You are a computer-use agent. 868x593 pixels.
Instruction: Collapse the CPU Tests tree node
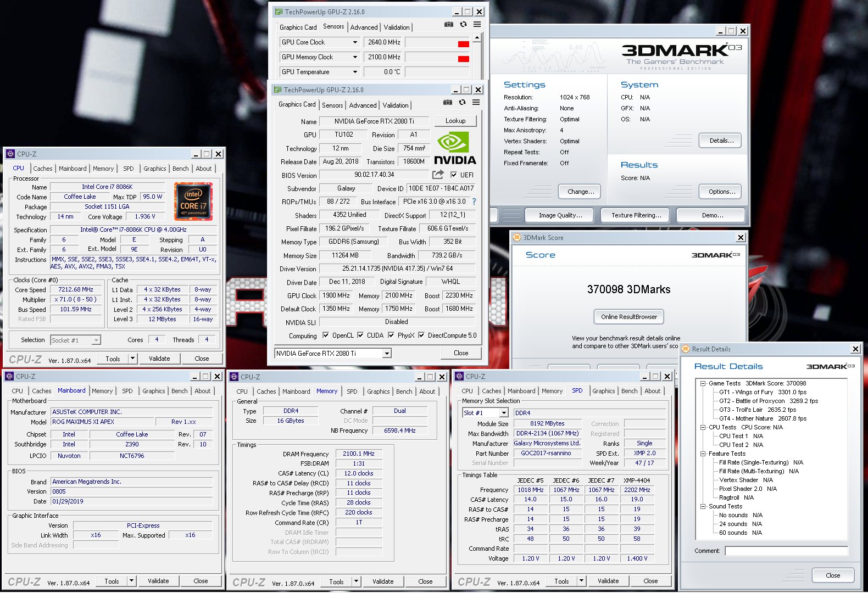coord(703,427)
